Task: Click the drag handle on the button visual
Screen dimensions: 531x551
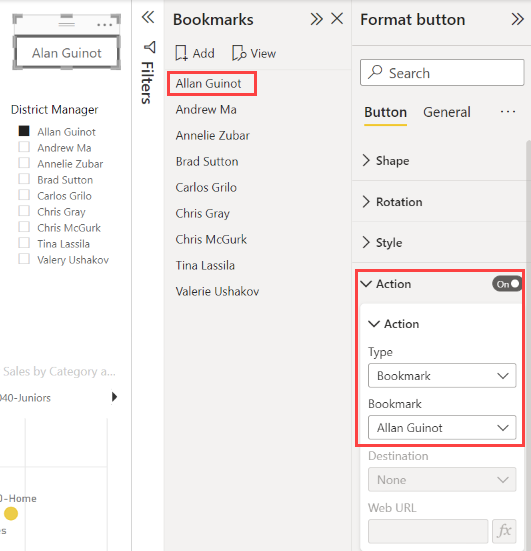Action: tap(66, 24)
